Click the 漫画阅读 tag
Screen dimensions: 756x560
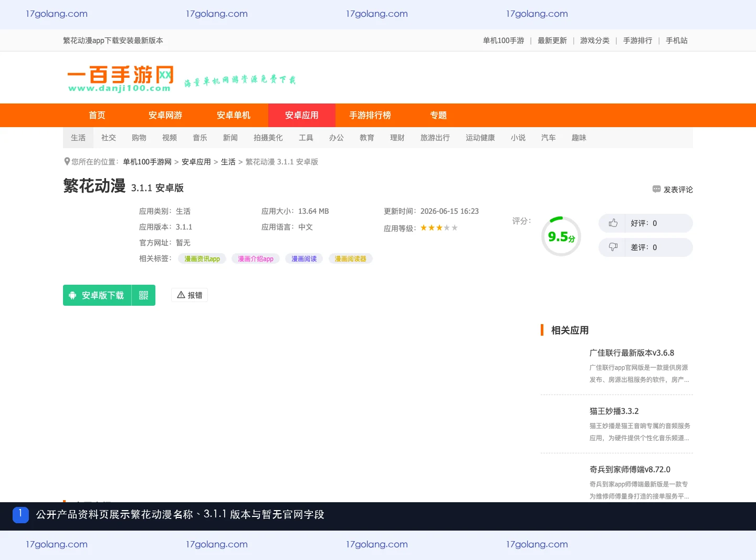point(304,258)
